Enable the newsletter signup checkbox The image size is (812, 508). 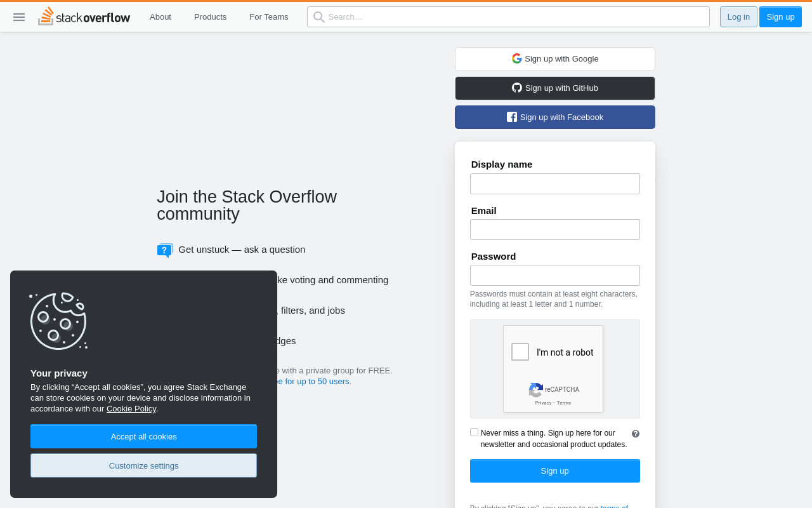coord(474,432)
